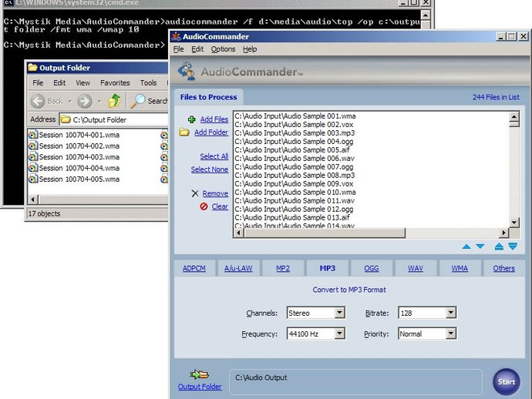The width and height of the screenshot is (532, 399).
Task: Move selected file down one position
Action: pos(480,246)
